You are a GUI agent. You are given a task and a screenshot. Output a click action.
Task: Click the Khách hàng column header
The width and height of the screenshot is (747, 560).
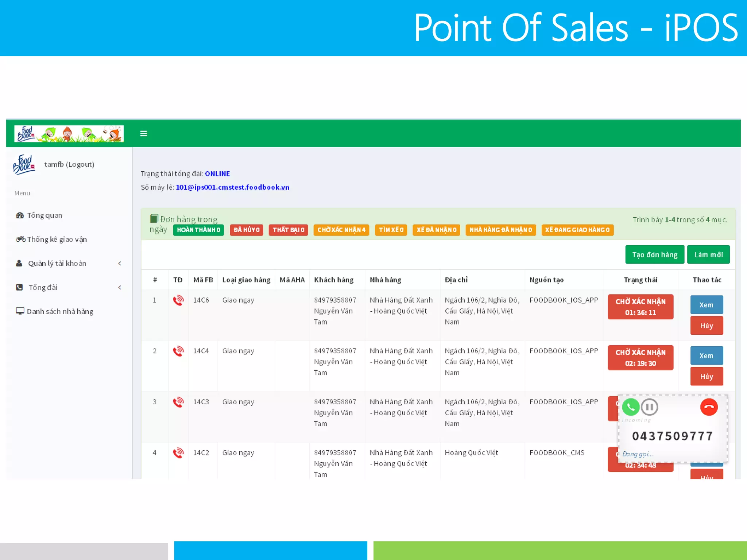pos(334,280)
